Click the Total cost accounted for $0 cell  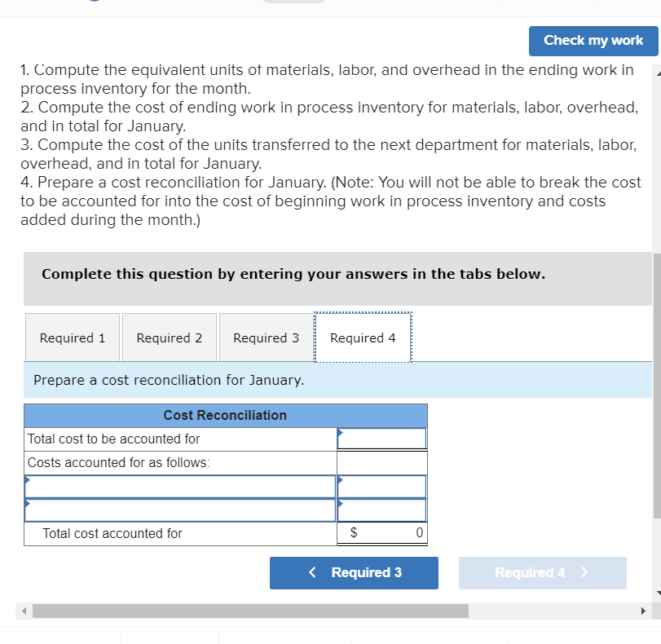[x=383, y=533]
